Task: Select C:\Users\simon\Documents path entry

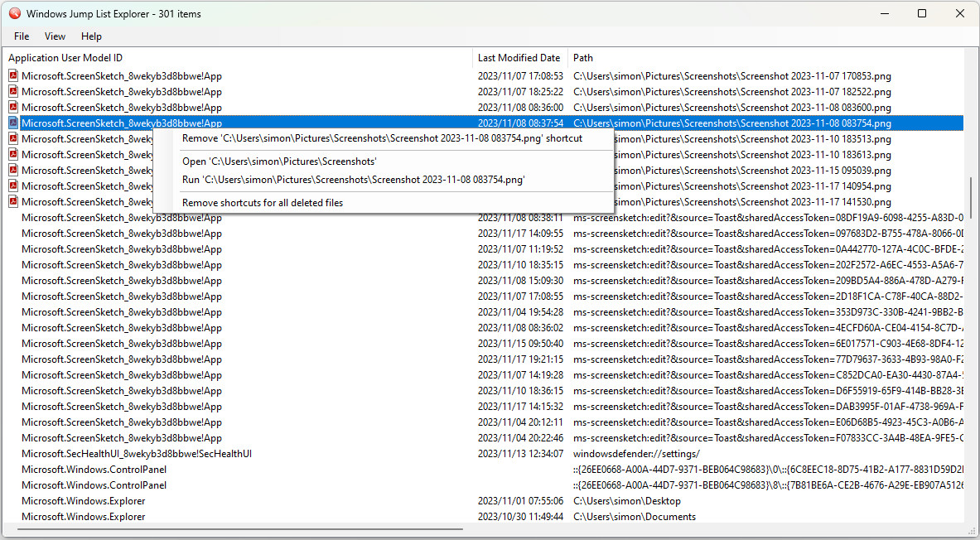Action: (x=635, y=517)
